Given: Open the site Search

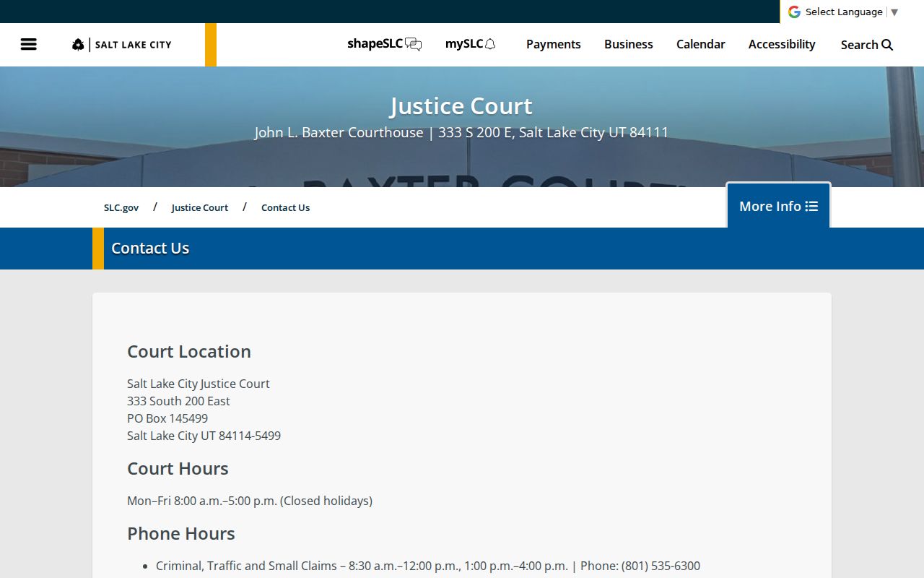Looking at the screenshot, I should 867,45.
